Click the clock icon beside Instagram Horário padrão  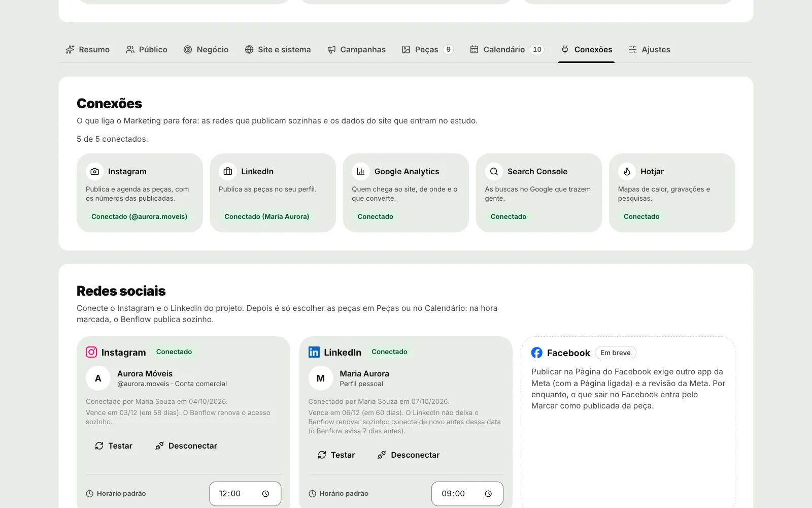90,494
